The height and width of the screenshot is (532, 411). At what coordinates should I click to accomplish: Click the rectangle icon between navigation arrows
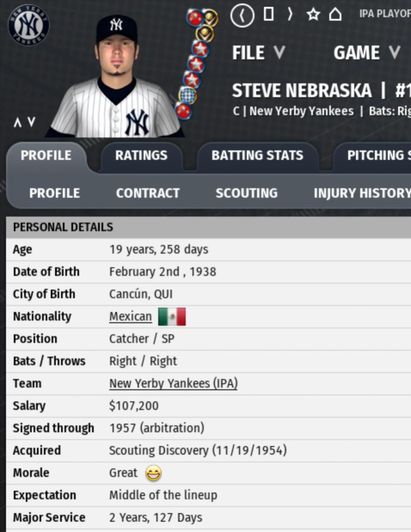(269, 14)
